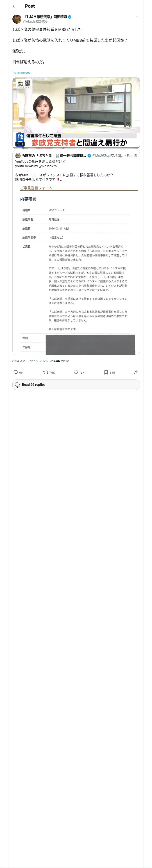Click the Read 66 replies button
The image size is (152, 868).
tap(76, 384)
